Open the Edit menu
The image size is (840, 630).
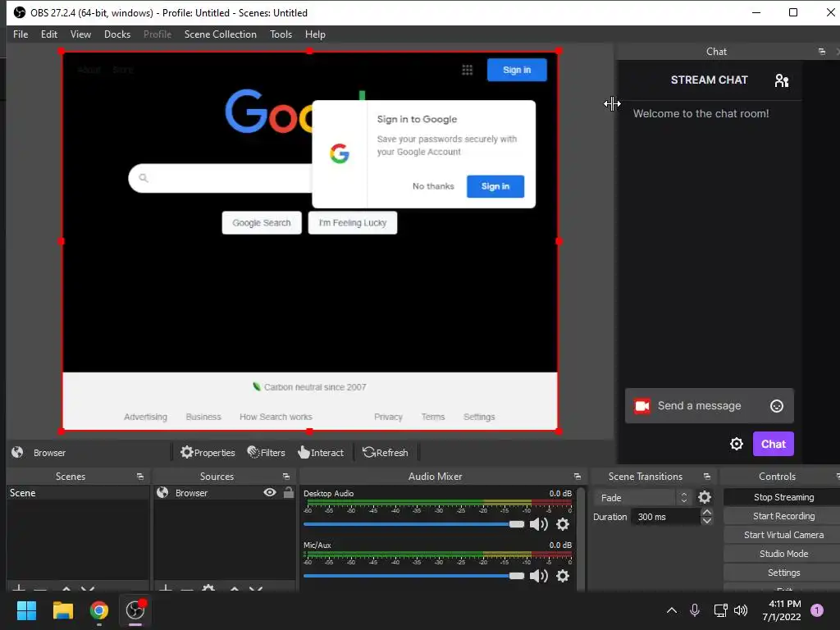[x=49, y=34]
